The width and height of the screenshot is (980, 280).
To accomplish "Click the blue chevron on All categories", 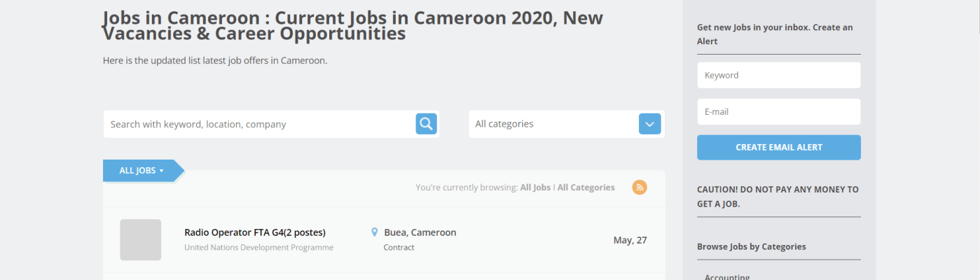I will 649,124.
